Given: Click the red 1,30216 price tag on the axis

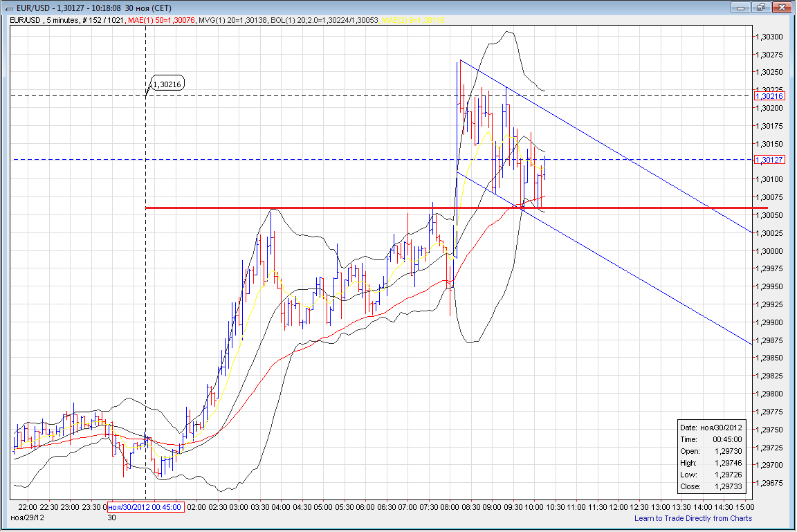Looking at the screenshot, I should (770, 97).
